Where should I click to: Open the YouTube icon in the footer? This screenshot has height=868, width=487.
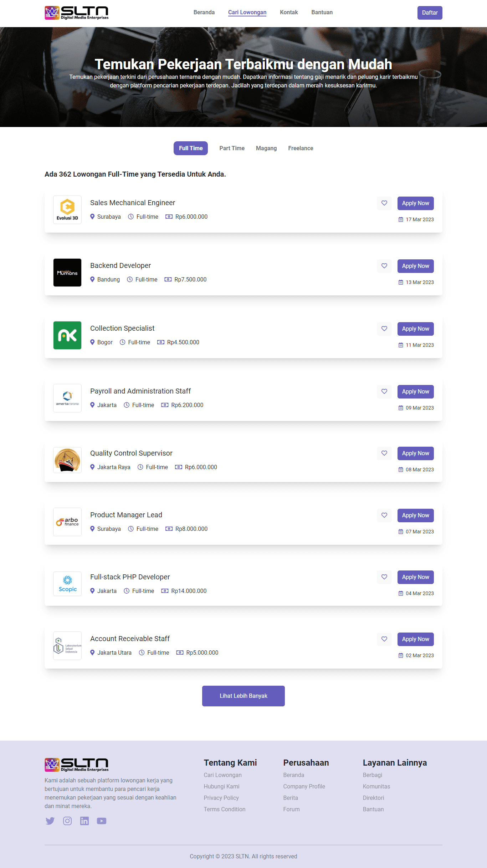[x=102, y=821]
